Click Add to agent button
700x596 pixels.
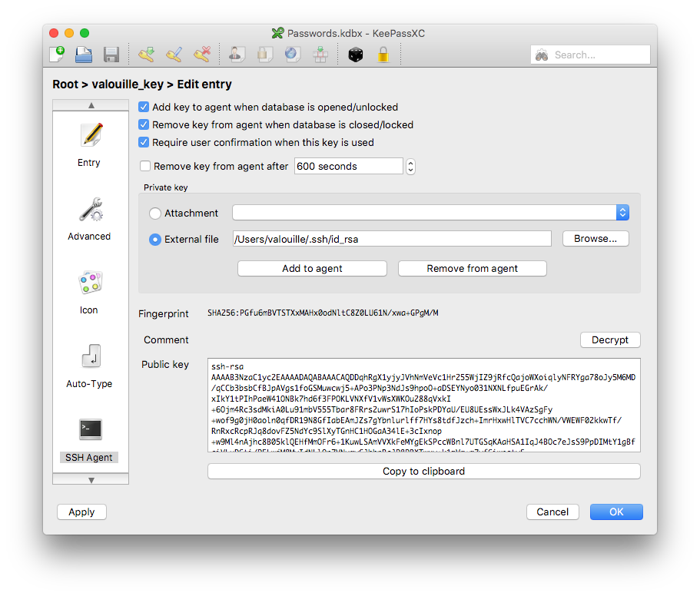(312, 269)
